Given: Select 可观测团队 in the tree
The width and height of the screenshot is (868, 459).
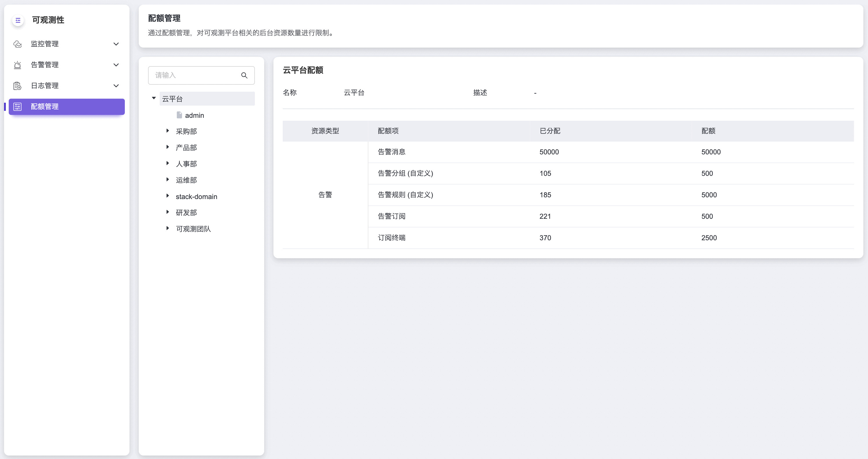Looking at the screenshot, I should coord(193,229).
